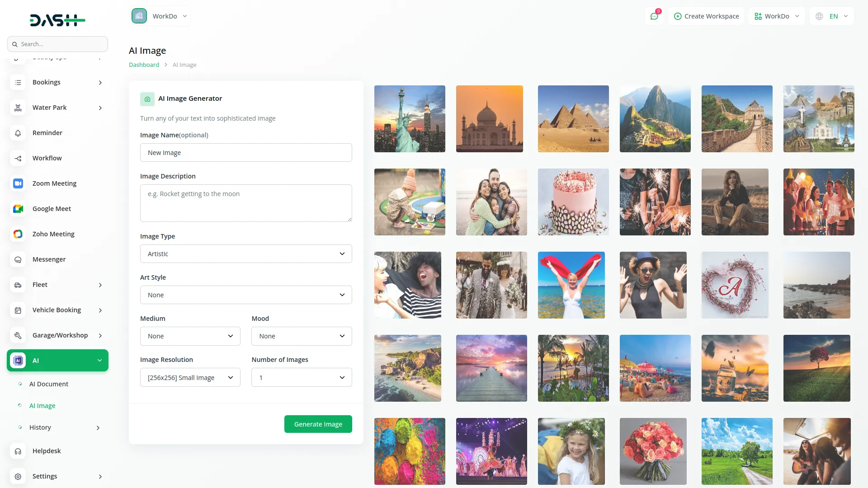Open AI Document menu item

(x=49, y=384)
